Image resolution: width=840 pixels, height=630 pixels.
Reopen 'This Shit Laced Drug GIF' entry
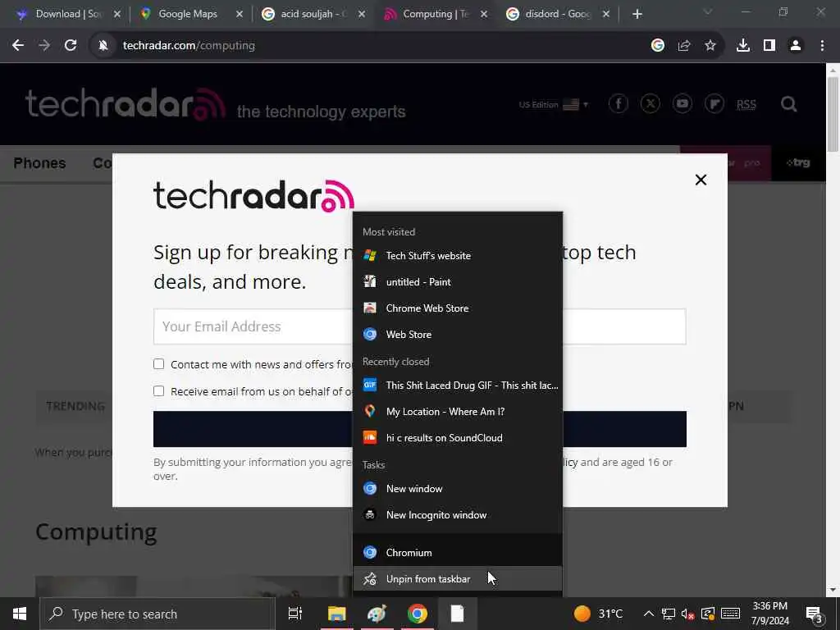(458, 386)
